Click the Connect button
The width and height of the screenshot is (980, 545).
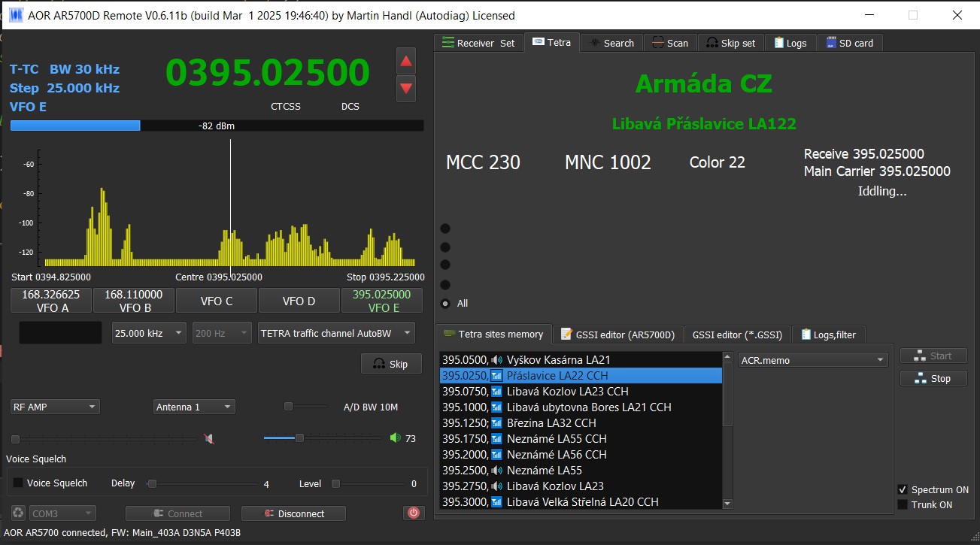pos(177,513)
